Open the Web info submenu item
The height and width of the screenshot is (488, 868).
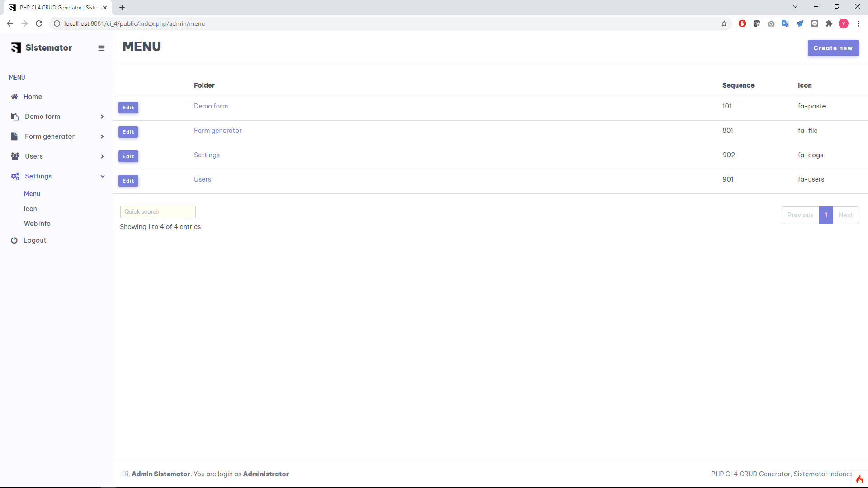pos(37,224)
